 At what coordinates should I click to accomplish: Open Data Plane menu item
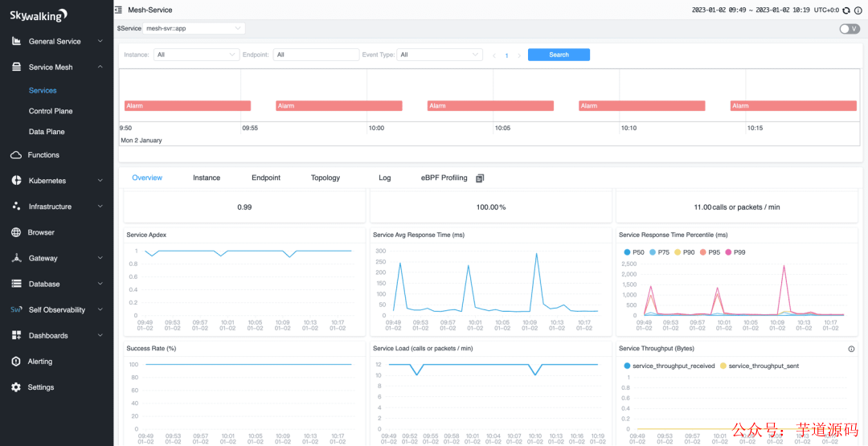click(47, 132)
